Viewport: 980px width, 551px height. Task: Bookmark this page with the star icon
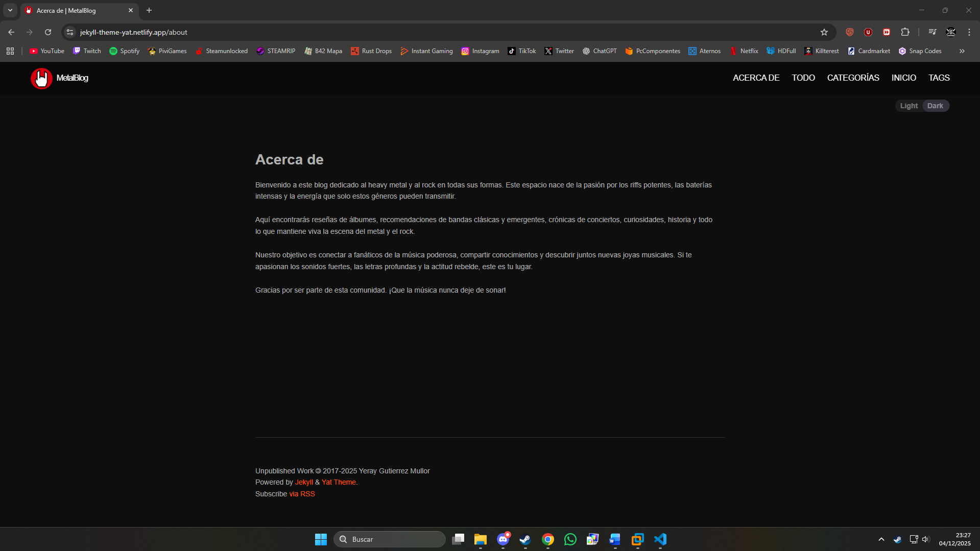point(824,32)
